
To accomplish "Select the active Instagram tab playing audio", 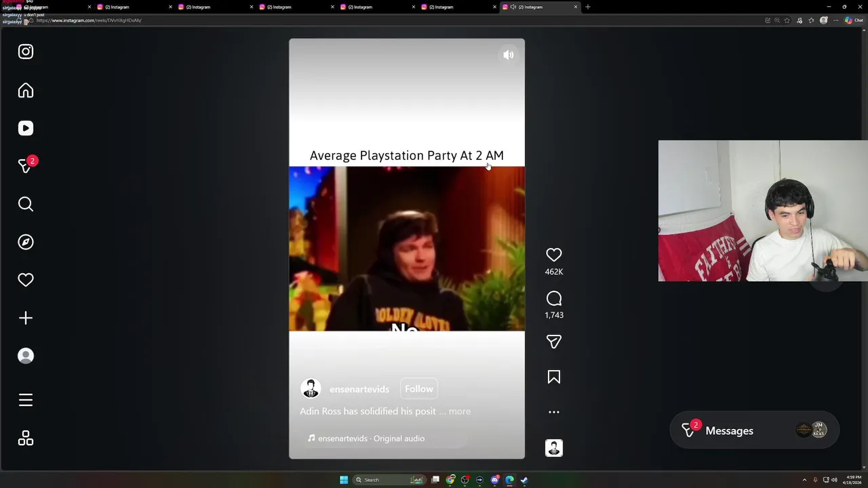I will [x=539, y=7].
